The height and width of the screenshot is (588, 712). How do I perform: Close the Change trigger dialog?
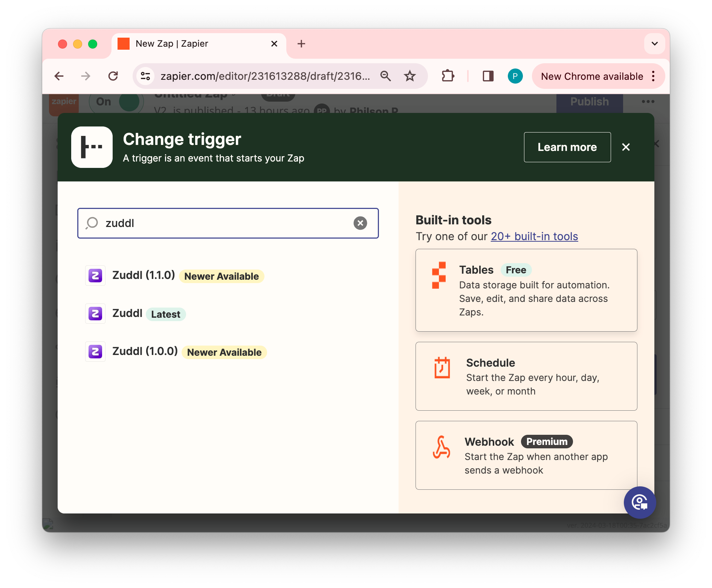(626, 147)
